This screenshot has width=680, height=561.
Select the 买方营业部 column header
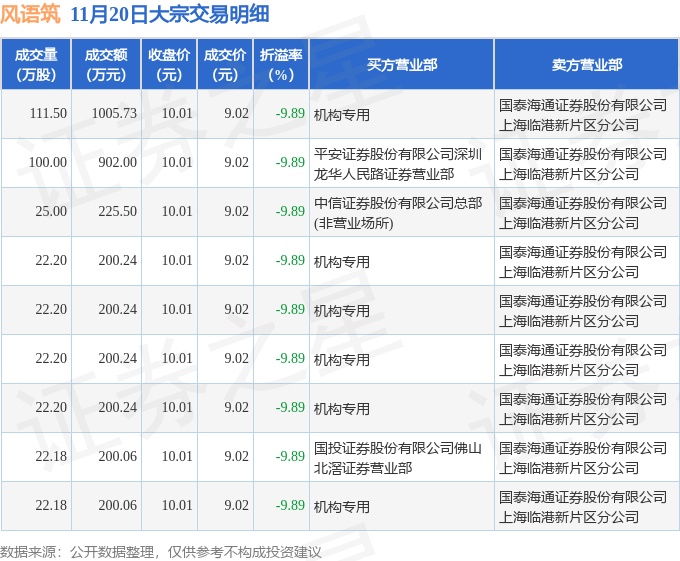[x=402, y=65]
